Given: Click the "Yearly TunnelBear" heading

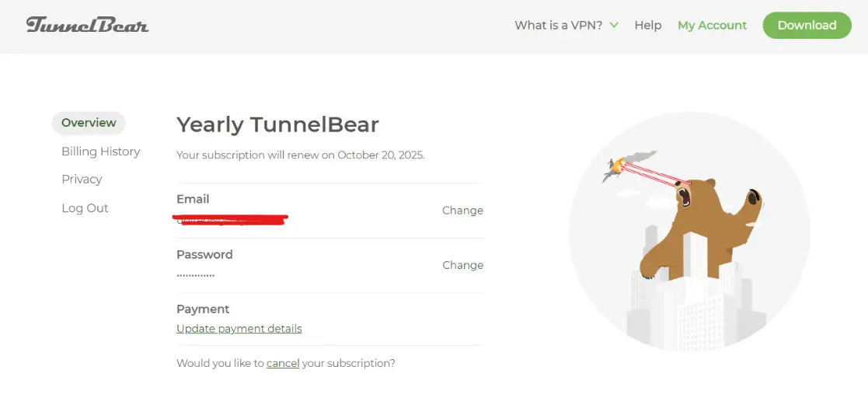Looking at the screenshot, I should click(277, 125).
